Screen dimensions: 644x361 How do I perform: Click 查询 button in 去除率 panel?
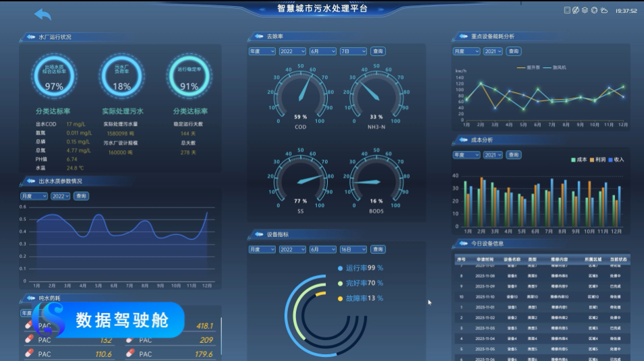[378, 51]
